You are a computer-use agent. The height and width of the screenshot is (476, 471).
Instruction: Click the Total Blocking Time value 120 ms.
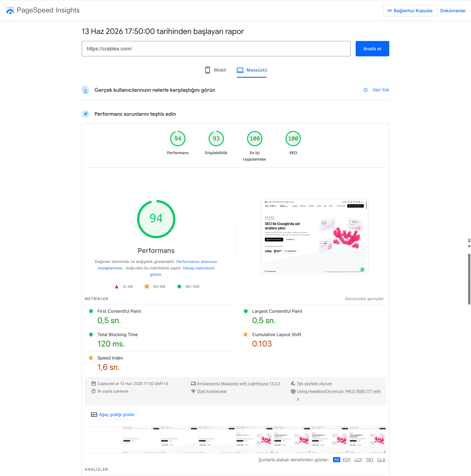(111, 344)
